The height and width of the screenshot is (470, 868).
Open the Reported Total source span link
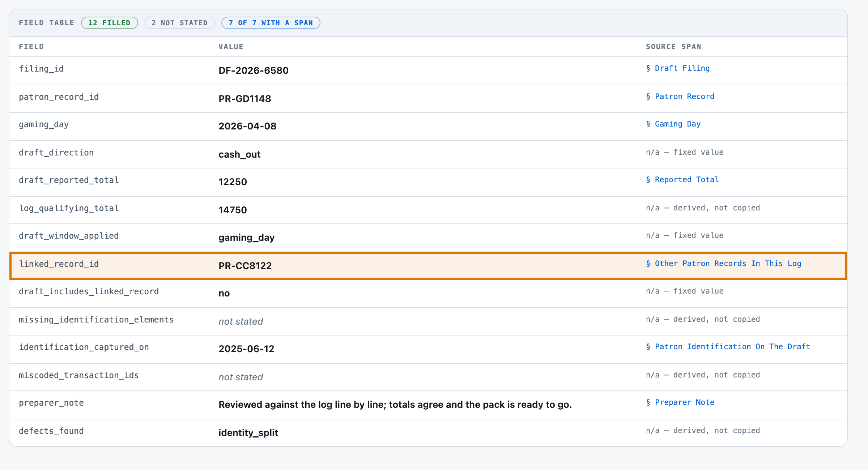(x=682, y=180)
